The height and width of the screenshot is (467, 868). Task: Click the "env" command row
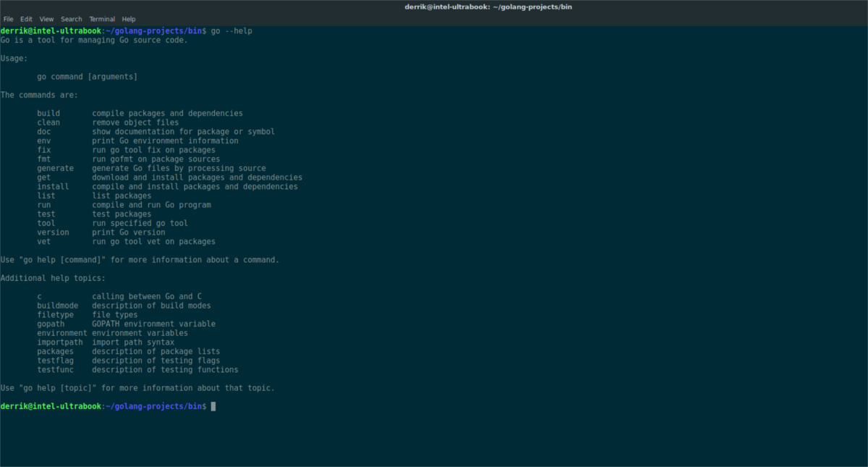tap(137, 141)
